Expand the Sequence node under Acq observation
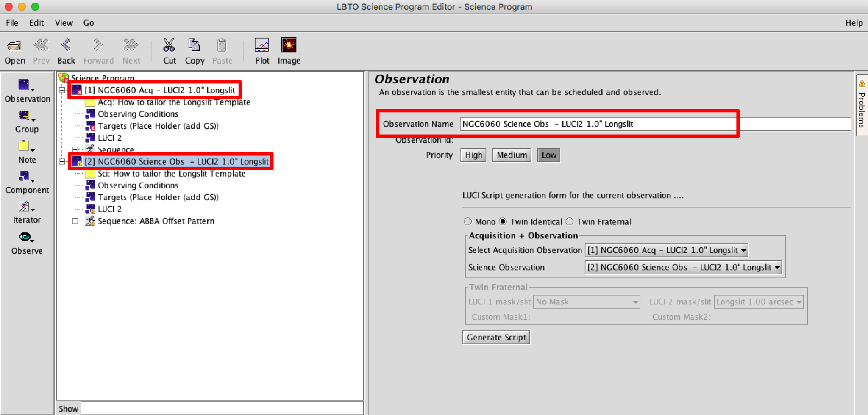 [x=75, y=149]
